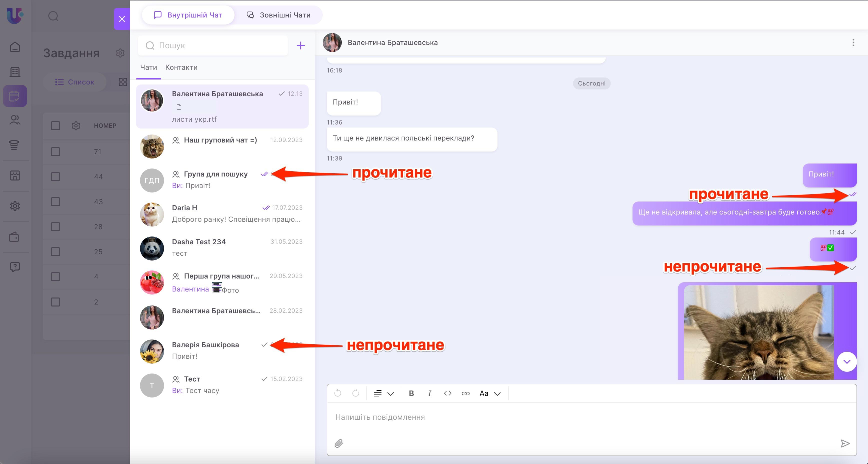Click the undo icon in editor
The image size is (868, 464).
[338, 393]
